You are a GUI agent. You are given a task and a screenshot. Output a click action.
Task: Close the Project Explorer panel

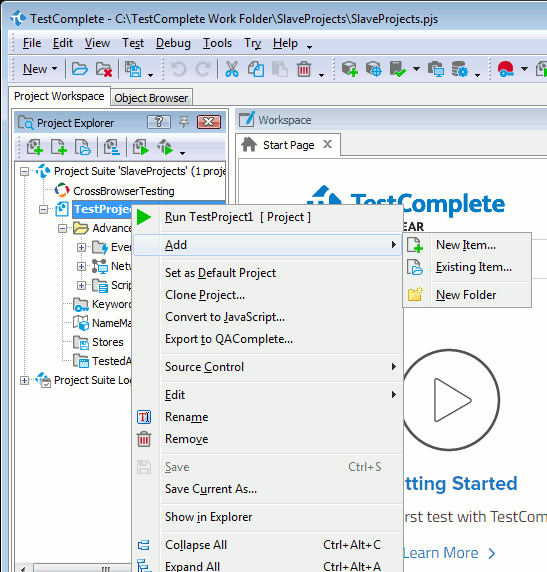coord(209,122)
